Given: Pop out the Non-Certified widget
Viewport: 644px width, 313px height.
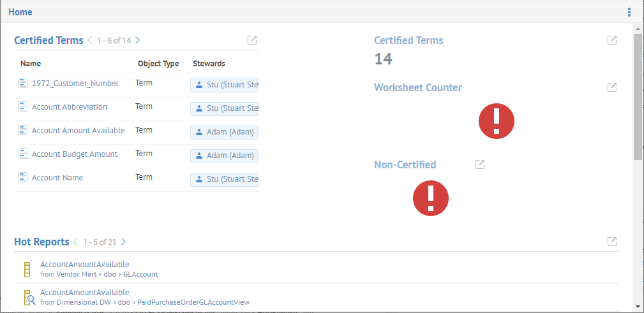Looking at the screenshot, I should [480, 164].
